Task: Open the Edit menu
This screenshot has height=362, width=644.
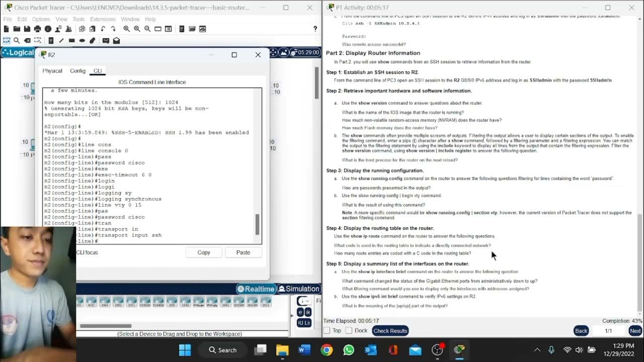Action: [22, 19]
